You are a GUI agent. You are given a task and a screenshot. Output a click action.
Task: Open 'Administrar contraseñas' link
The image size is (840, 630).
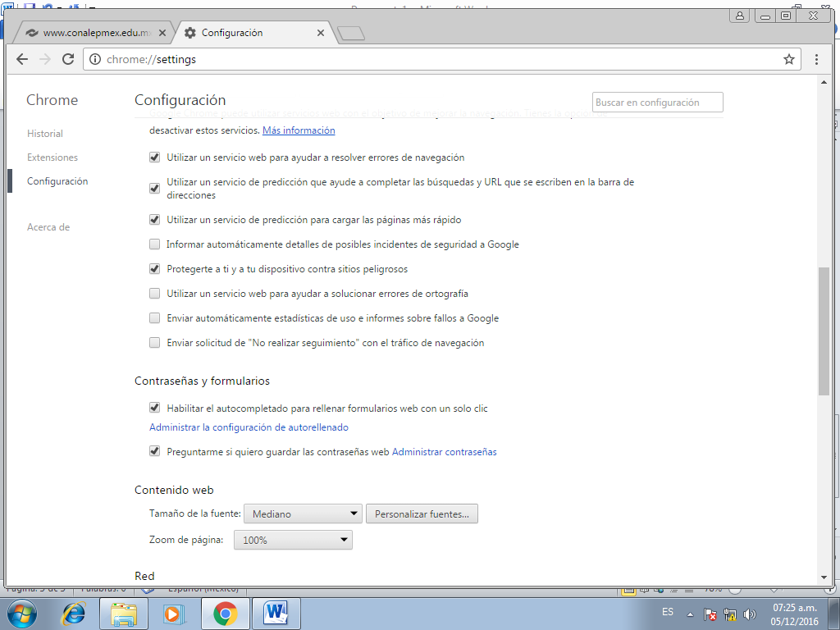[x=444, y=451]
